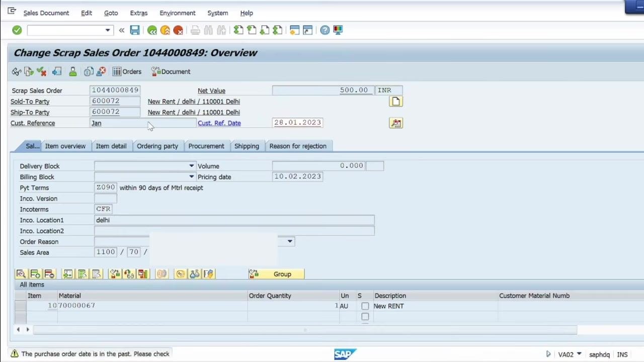Collapse the toolbar with the double-chevron
This screenshot has width=644, height=362.
tap(122, 30)
